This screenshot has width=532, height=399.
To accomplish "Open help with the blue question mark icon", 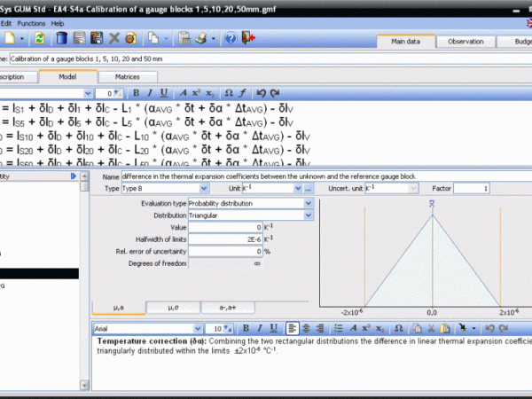I will 230,39.
